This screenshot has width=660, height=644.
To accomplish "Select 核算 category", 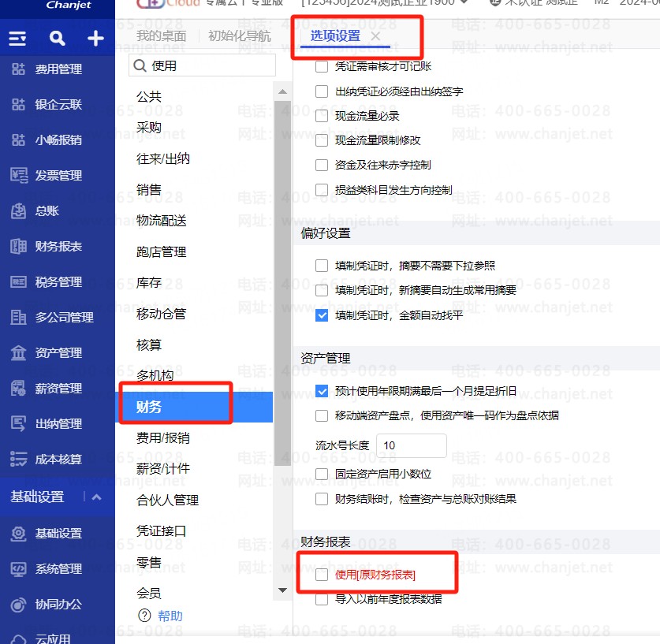I will pos(149,345).
